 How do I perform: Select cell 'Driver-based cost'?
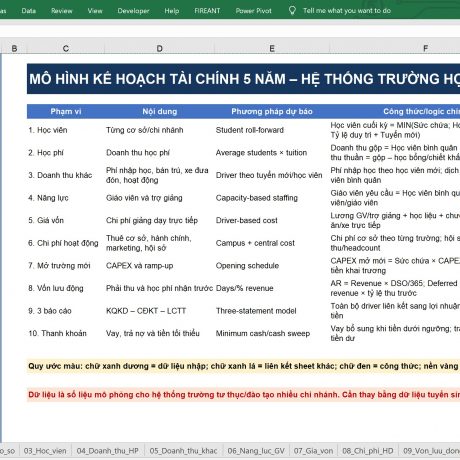pyautogui.click(x=272, y=220)
